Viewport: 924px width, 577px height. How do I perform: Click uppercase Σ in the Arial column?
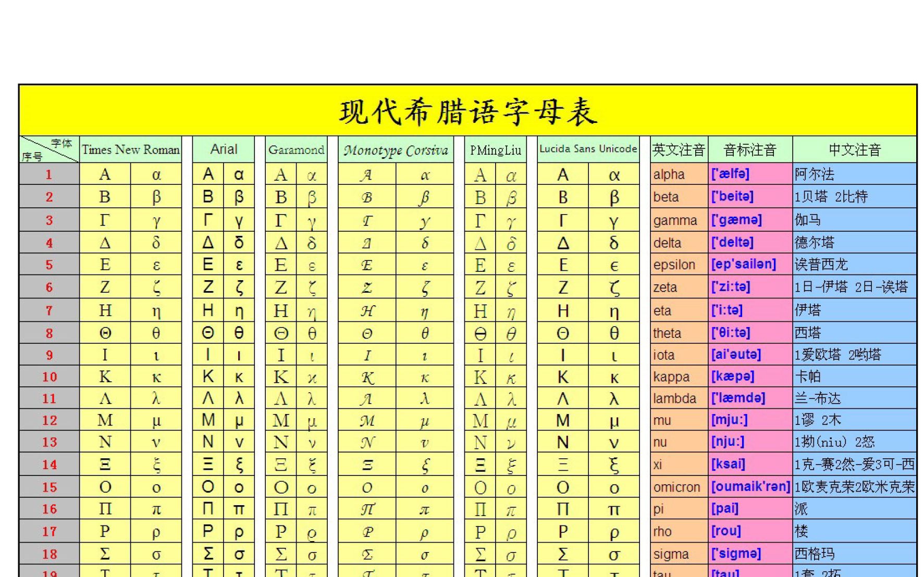click(x=208, y=554)
